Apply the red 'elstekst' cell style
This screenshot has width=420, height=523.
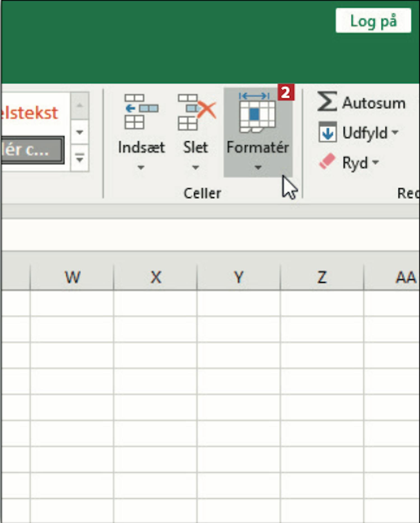[30, 113]
